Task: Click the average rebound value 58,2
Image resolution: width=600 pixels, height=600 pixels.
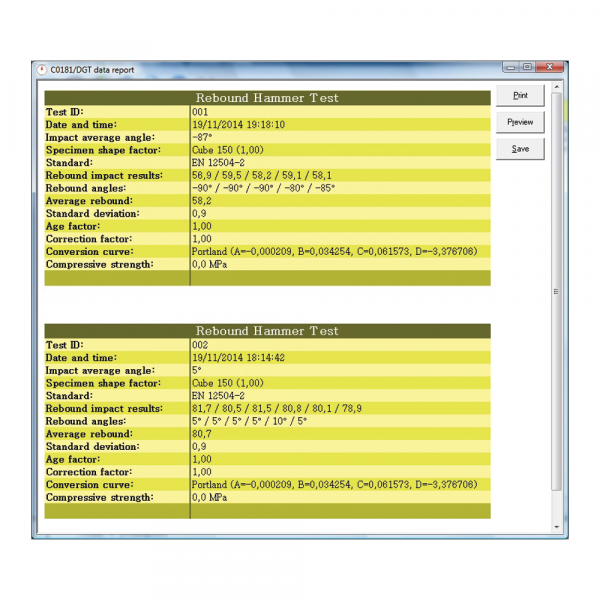Action: 202,201
